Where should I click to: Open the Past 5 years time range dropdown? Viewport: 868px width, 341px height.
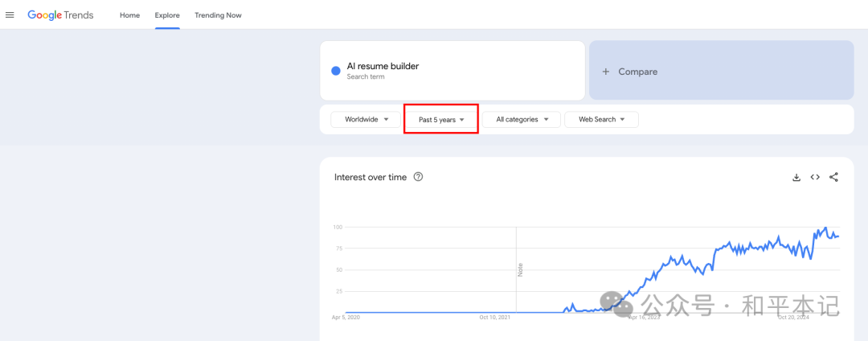[x=441, y=119]
